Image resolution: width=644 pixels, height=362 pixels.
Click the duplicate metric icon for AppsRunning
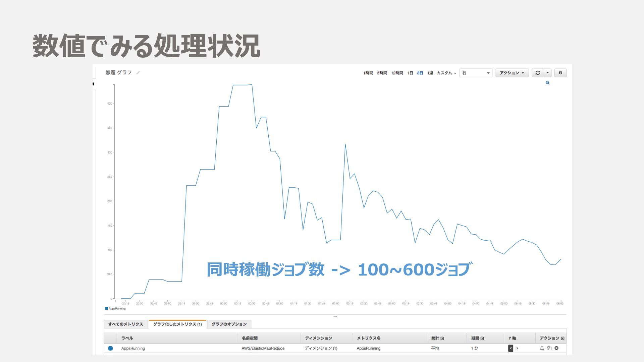pyautogui.click(x=549, y=348)
